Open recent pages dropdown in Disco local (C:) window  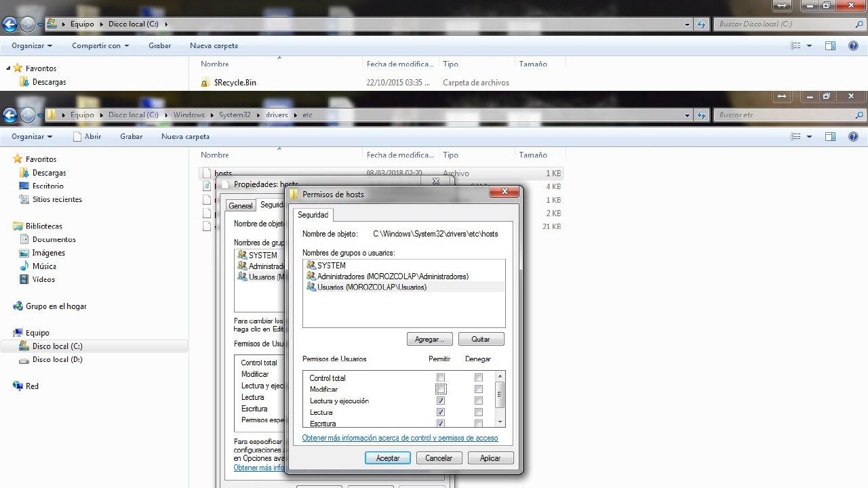click(x=40, y=24)
